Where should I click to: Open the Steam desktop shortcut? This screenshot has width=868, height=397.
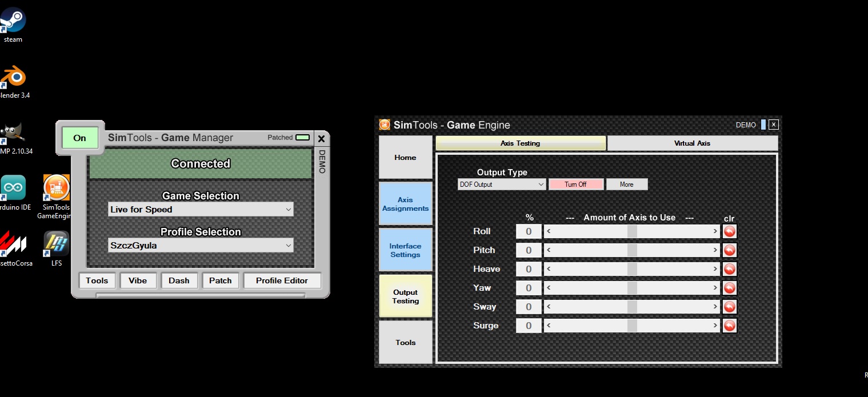point(13,25)
